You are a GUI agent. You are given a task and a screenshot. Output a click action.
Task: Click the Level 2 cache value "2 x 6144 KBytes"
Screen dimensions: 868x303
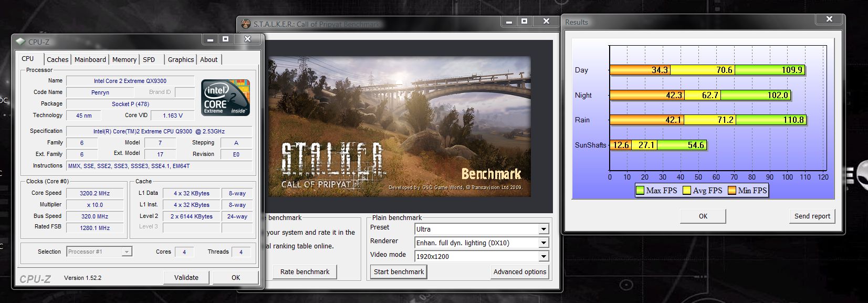pyautogui.click(x=192, y=216)
